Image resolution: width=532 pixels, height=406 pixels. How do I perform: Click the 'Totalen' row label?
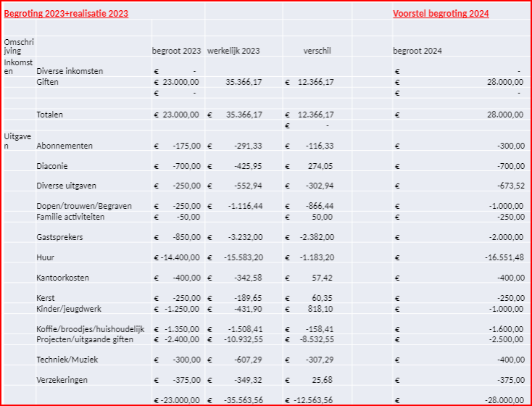(50, 115)
